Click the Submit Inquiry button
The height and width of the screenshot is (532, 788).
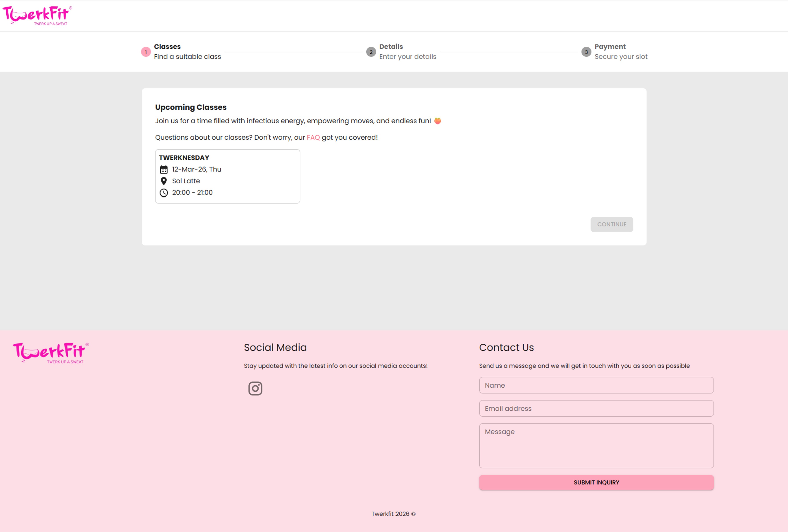596,482
